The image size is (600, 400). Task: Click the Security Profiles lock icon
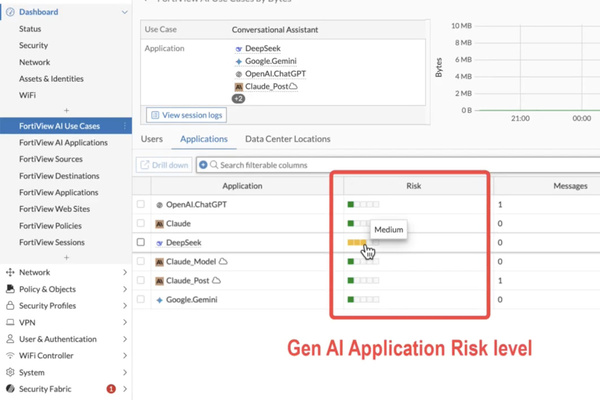pyautogui.click(x=10, y=305)
